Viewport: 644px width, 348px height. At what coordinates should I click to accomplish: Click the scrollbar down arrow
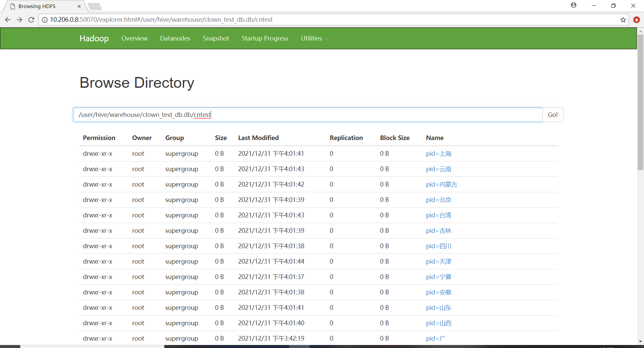[x=640, y=342]
